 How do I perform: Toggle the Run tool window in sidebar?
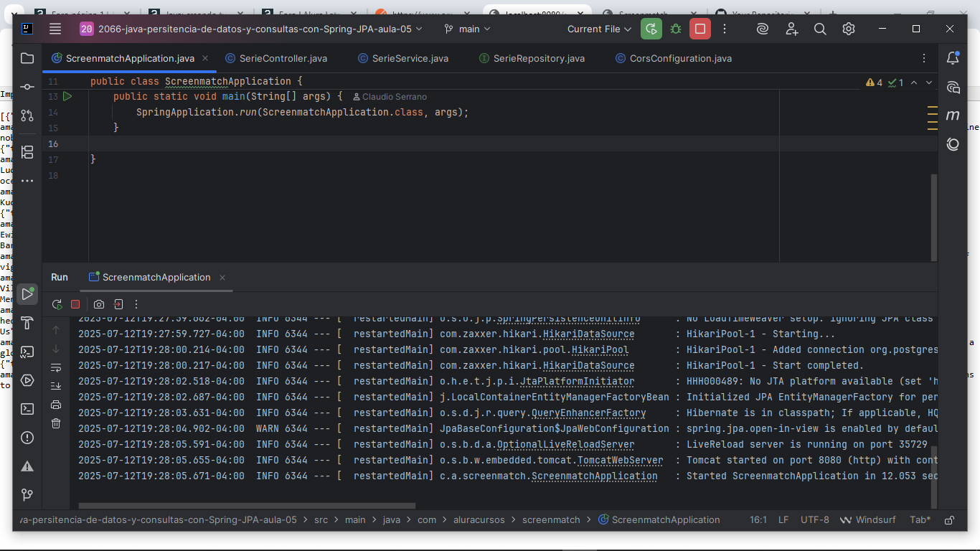coord(27,294)
